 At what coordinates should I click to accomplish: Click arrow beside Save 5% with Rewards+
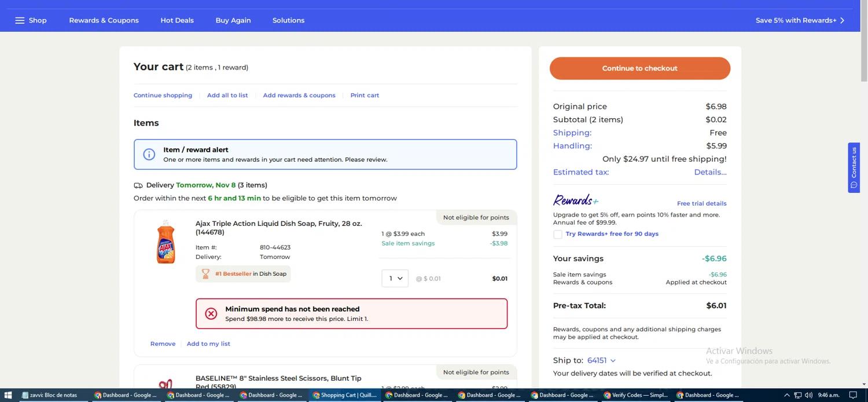[x=843, y=20]
